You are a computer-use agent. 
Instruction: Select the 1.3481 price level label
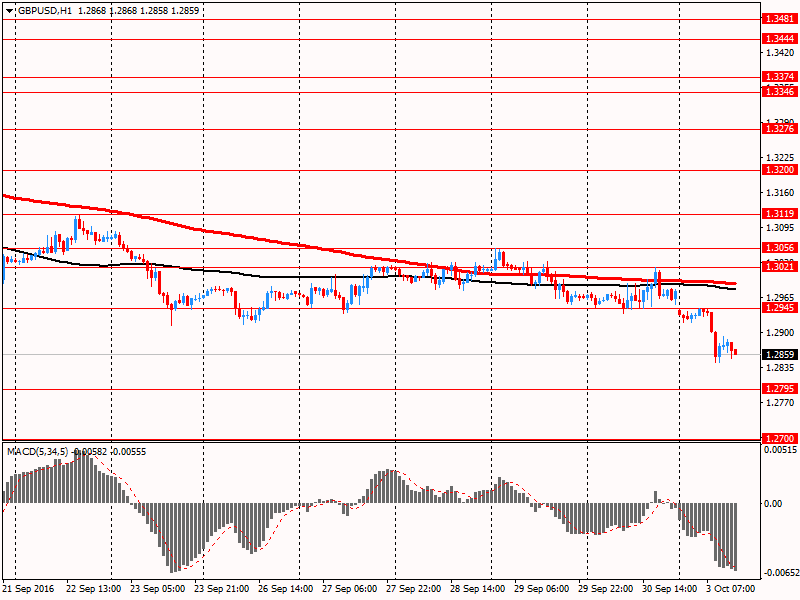(780, 19)
